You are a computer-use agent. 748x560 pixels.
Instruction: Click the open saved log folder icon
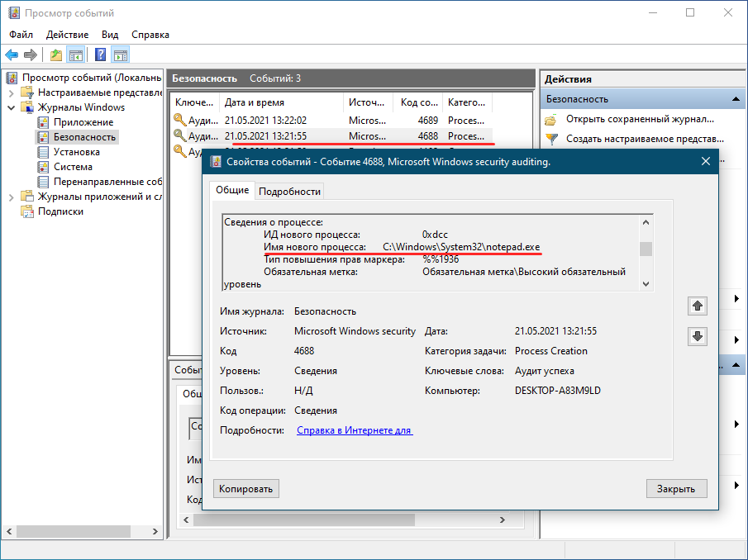point(551,120)
